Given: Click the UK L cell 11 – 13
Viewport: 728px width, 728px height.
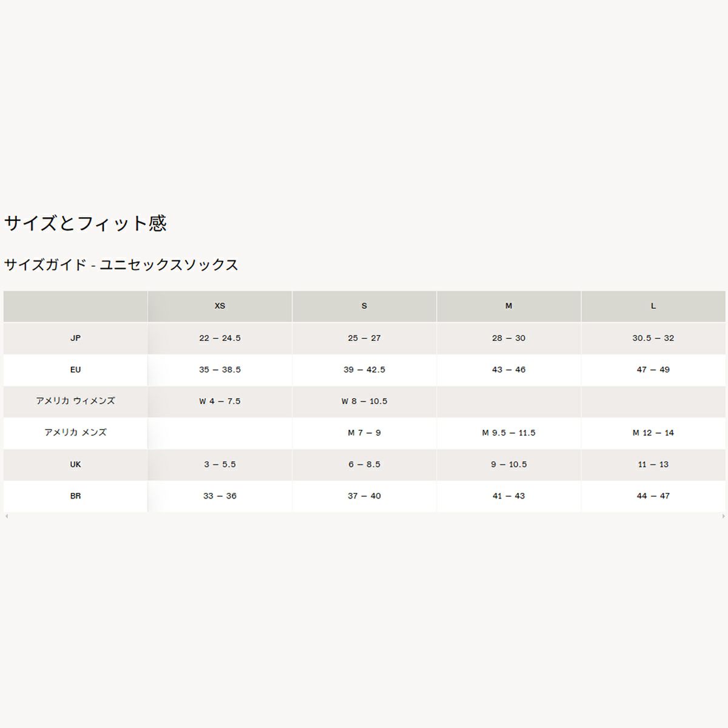Looking at the screenshot, I should coord(653,464).
